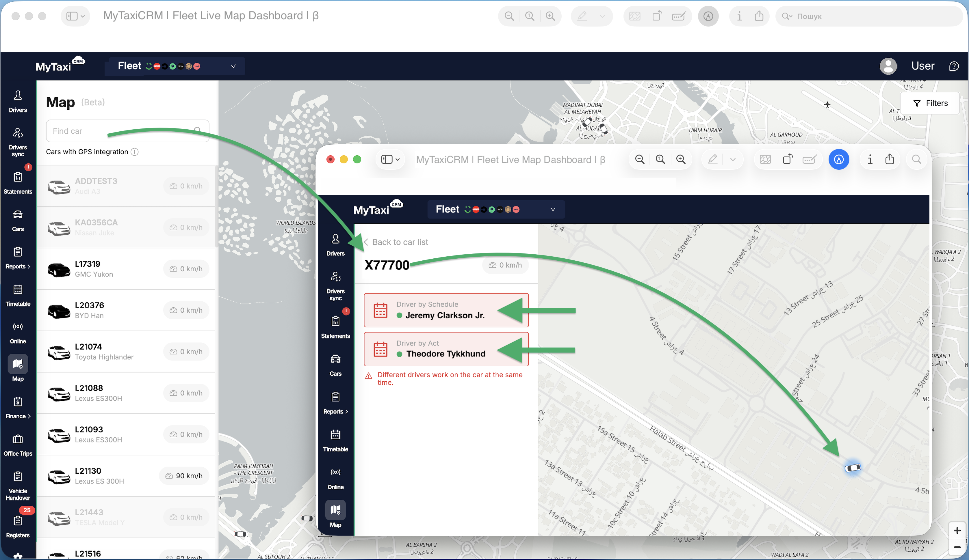
Task: Click zoom out in inner Preview toolbar
Action: 639,159
